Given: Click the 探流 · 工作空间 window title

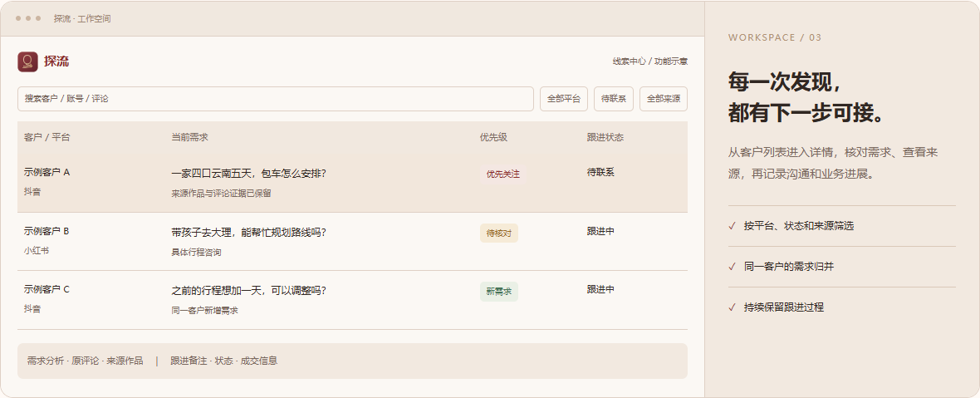Looking at the screenshot, I should click(82, 19).
